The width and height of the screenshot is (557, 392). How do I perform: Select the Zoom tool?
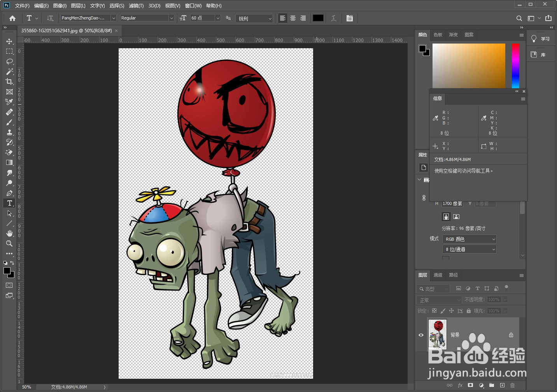(x=9, y=243)
